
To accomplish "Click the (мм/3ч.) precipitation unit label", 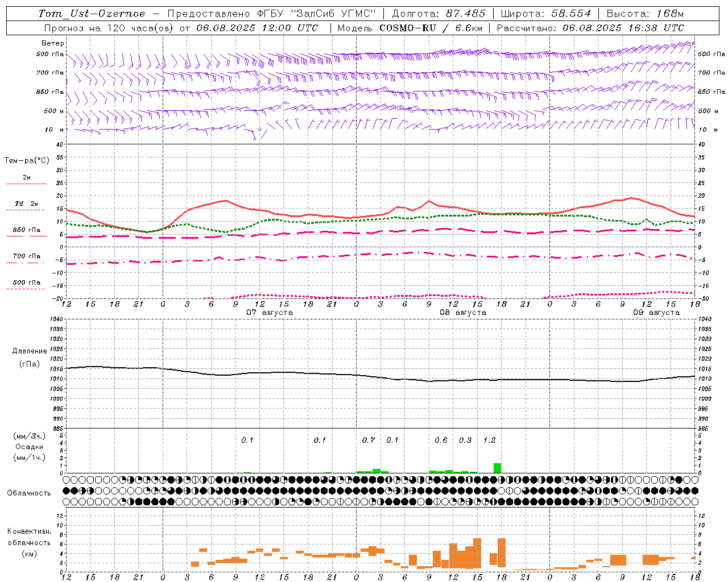I will click(x=30, y=436).
